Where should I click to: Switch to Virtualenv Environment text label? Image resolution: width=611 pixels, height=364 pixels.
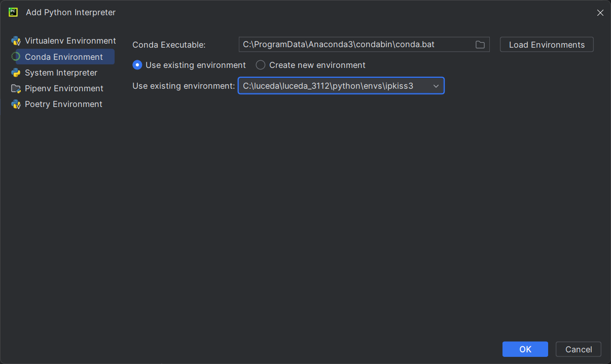point(70,41)
